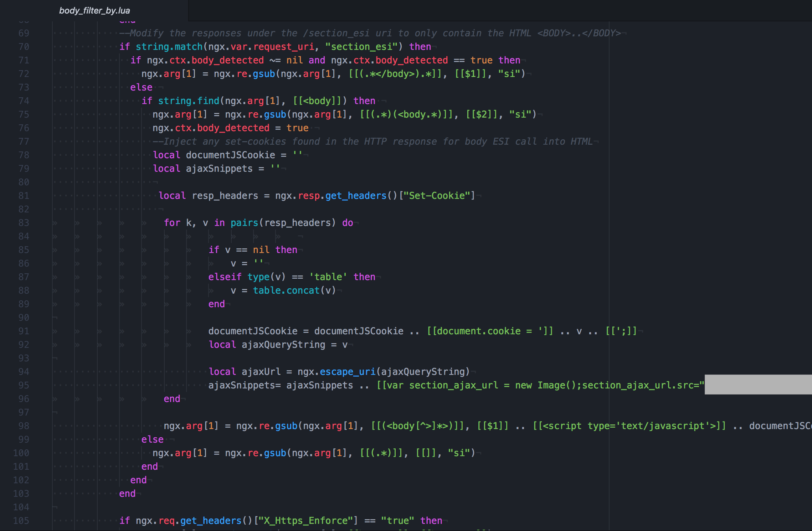The image size is (812, 531).
Task: Click line number 105 in gutter
Action: [21, 521]
